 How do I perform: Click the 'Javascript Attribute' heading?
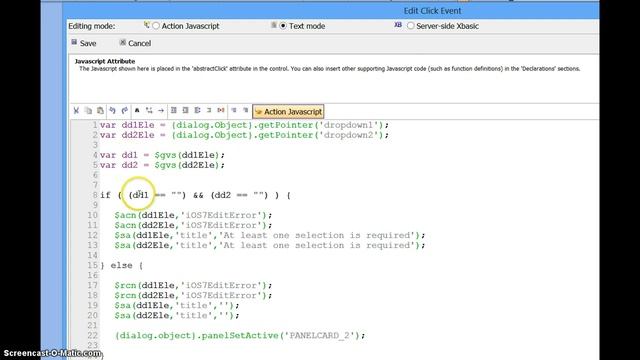pos(105,61)
